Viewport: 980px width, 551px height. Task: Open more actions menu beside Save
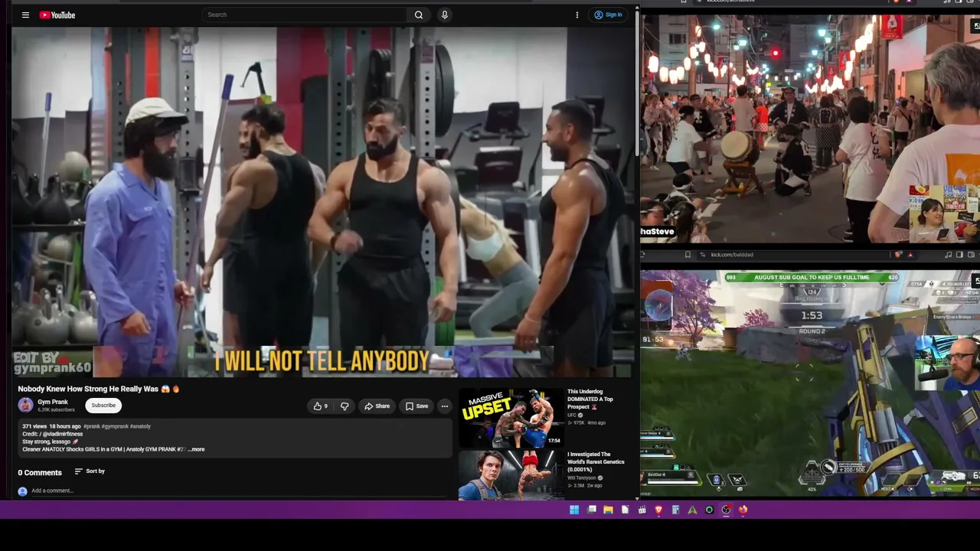[445, 406]
